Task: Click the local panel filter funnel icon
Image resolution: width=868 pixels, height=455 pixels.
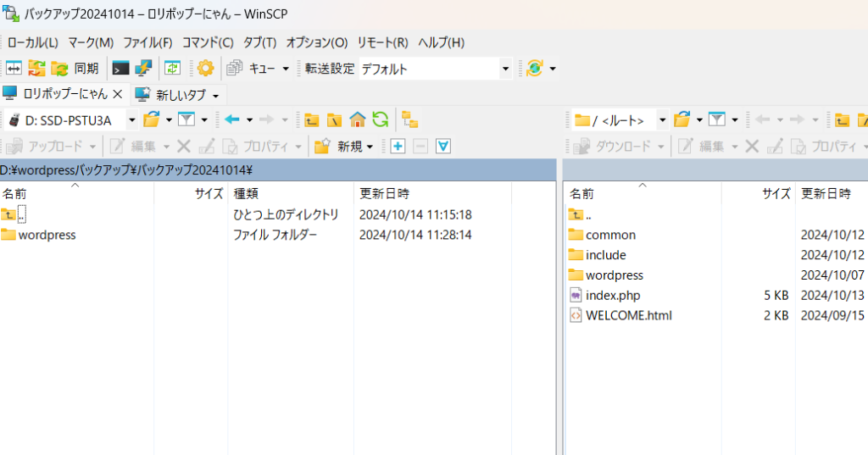Action: 186,119
